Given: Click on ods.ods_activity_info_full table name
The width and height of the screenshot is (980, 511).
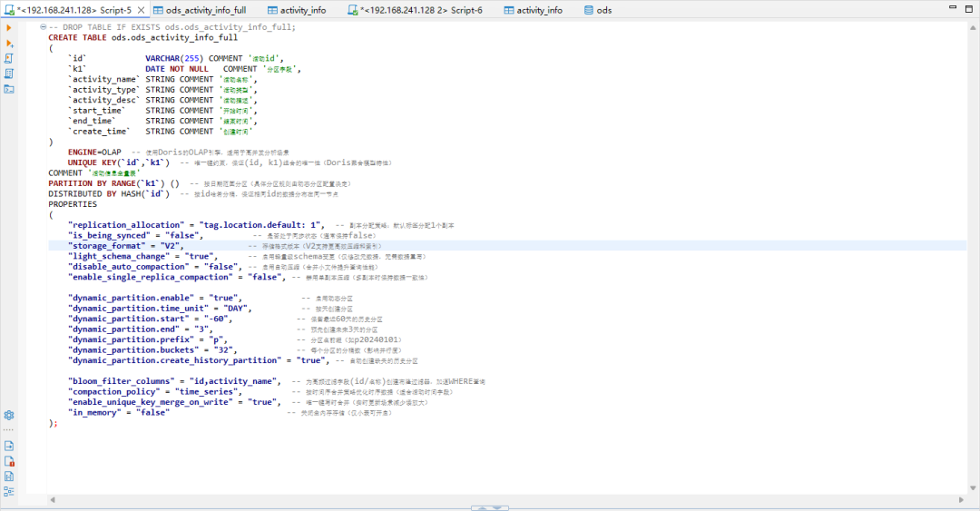Looking at the screenshot, I should 174,37.
